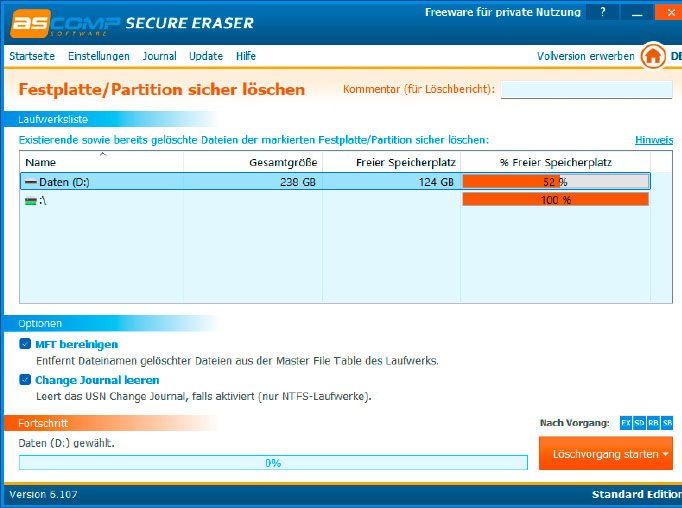The width and height of the screenshot is (682, 508).
Task: Open Update menu
Action: [206, 56]
